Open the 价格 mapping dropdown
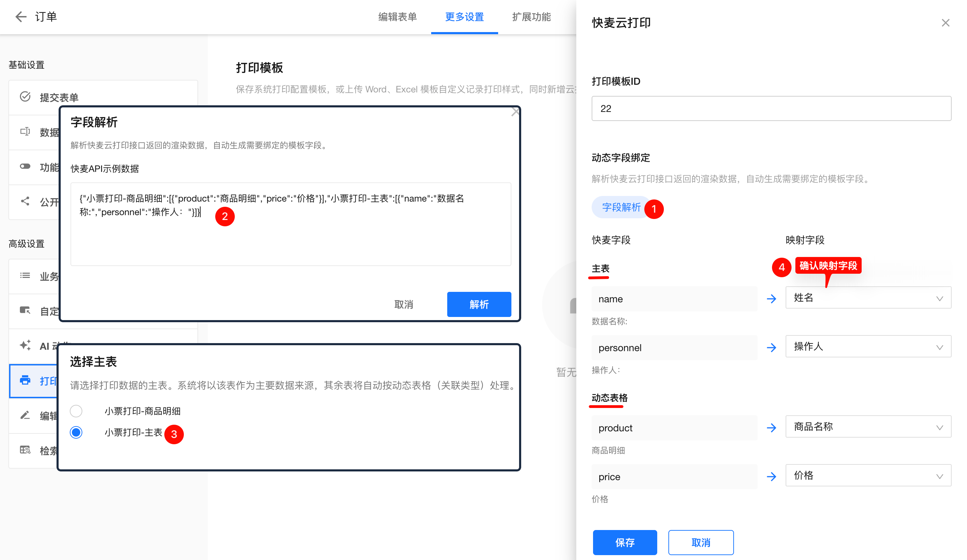967x560 pixels. point(868,476)
